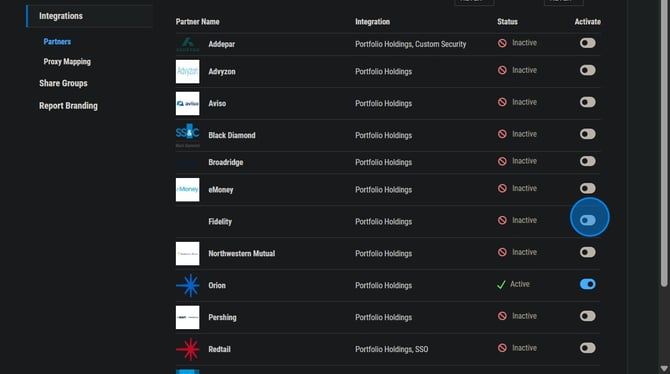Enable the Redtail integration toggle
The width and height of the screenshot is (670, 374).
tap(588, 348)
